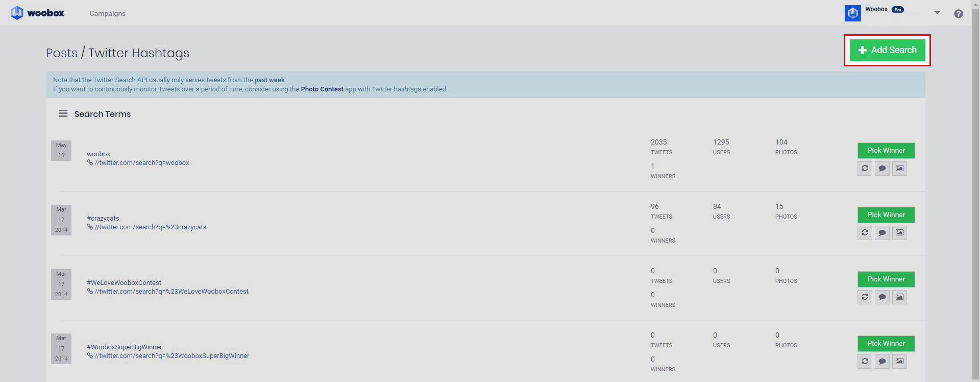View photos for #crazycats
Viewport: 980px width, 382px height.
[899, 233]
